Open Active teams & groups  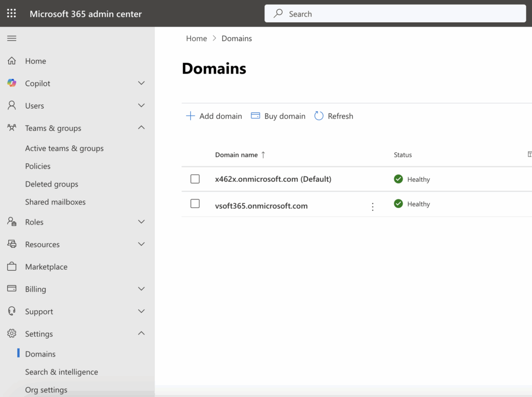64,148
